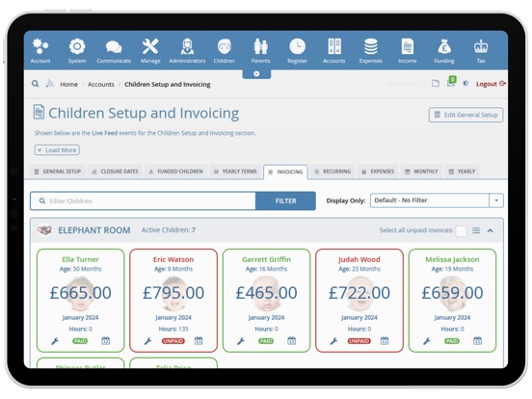Switch to the Recurring tab
This screenshot has height=399, width=532.
click(332, 172)
